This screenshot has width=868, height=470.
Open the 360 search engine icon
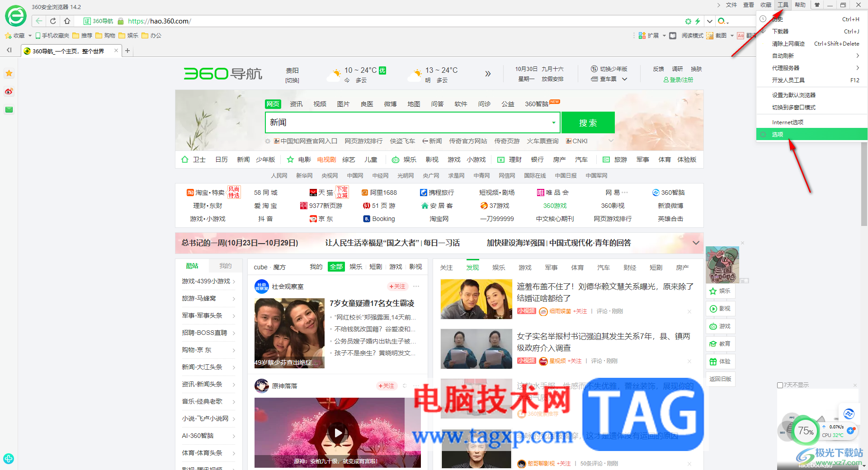click(722, 21)
